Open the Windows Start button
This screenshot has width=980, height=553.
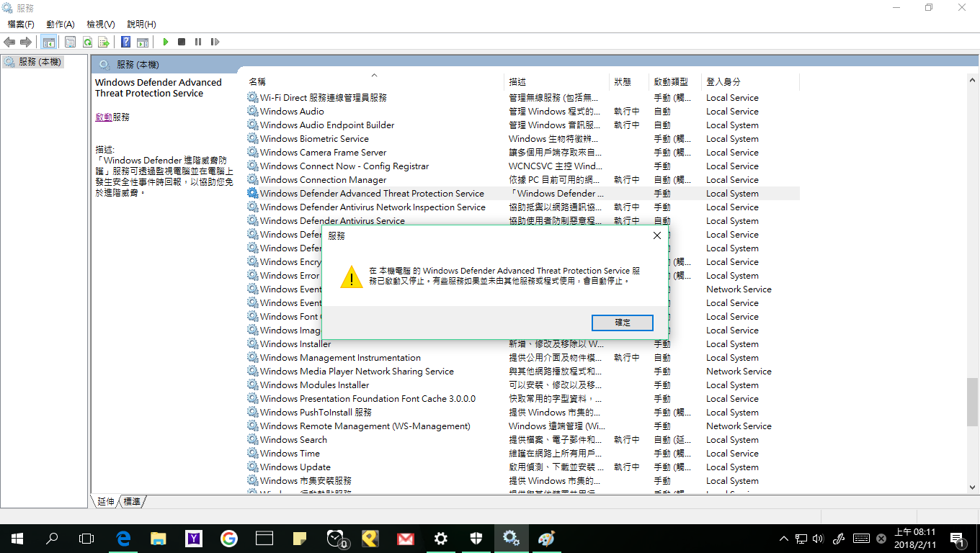click(x=17, y=539)
